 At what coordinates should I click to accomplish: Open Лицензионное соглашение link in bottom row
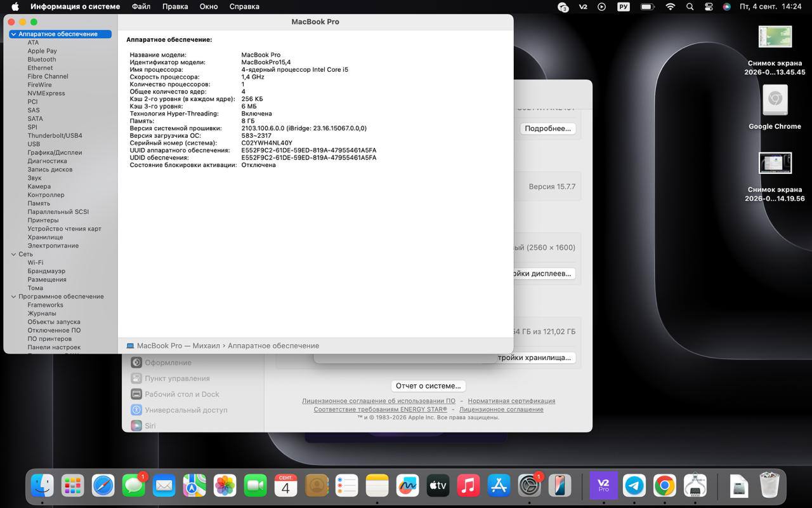[501, 409]
